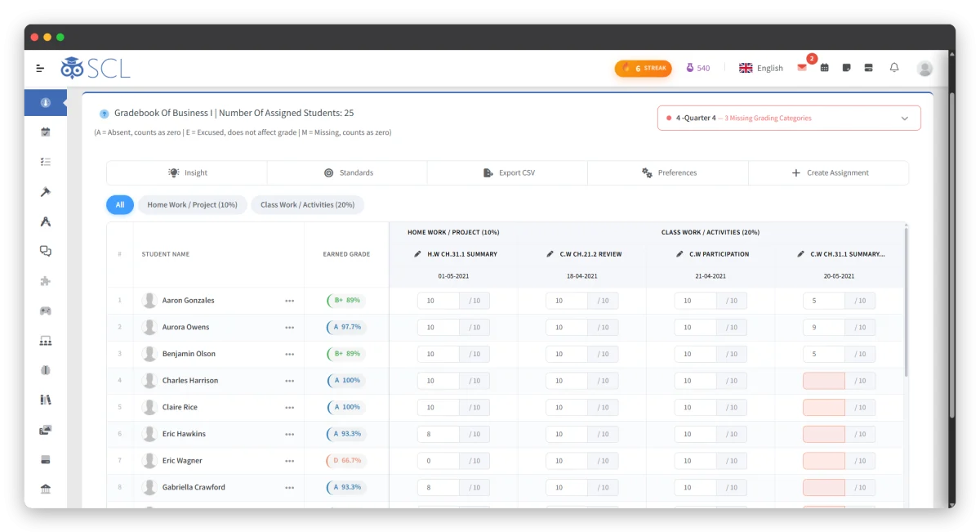Click the Student Name column header
980x532 pixels.
pos(166,254)
